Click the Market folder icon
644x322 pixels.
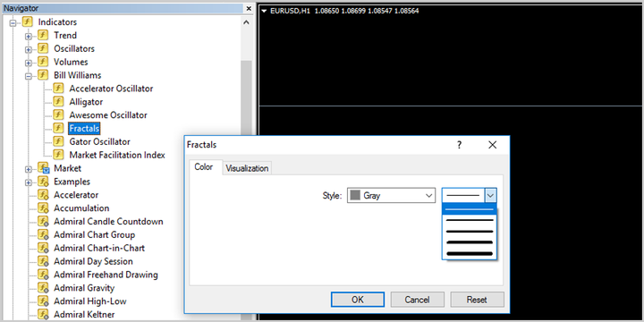[44, 168]
